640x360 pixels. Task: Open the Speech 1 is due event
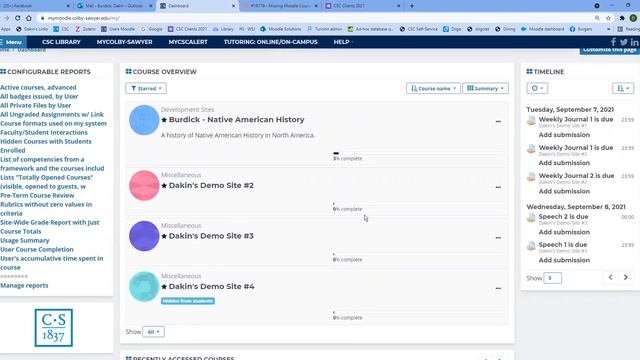tap(563, 244)
